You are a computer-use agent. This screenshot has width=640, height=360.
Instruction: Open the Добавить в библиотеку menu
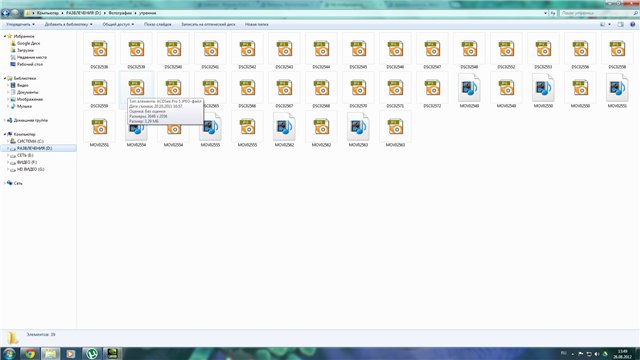pos(68,24)
